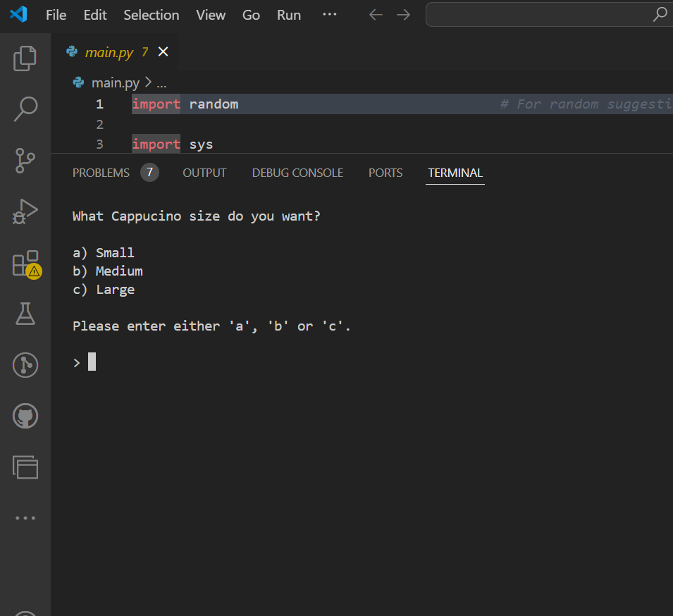Click 'What Cappucino size do you want?' text
This screenshot has width=673, height=616.
point(196,216)
